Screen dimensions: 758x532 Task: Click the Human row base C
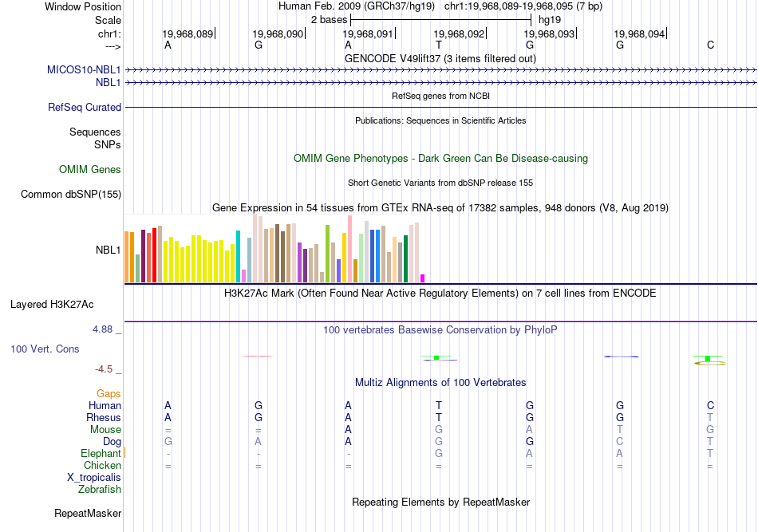click(710, 405)
